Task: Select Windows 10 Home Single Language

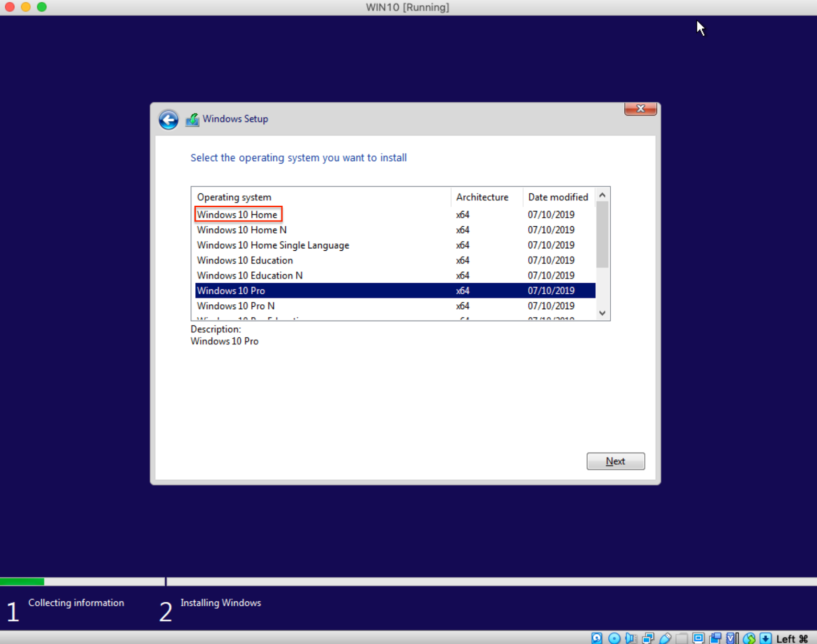Action: 395,245
